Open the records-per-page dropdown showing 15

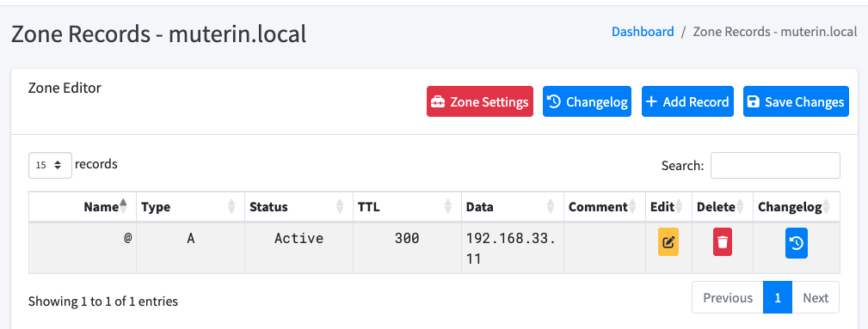coord(50,165)
